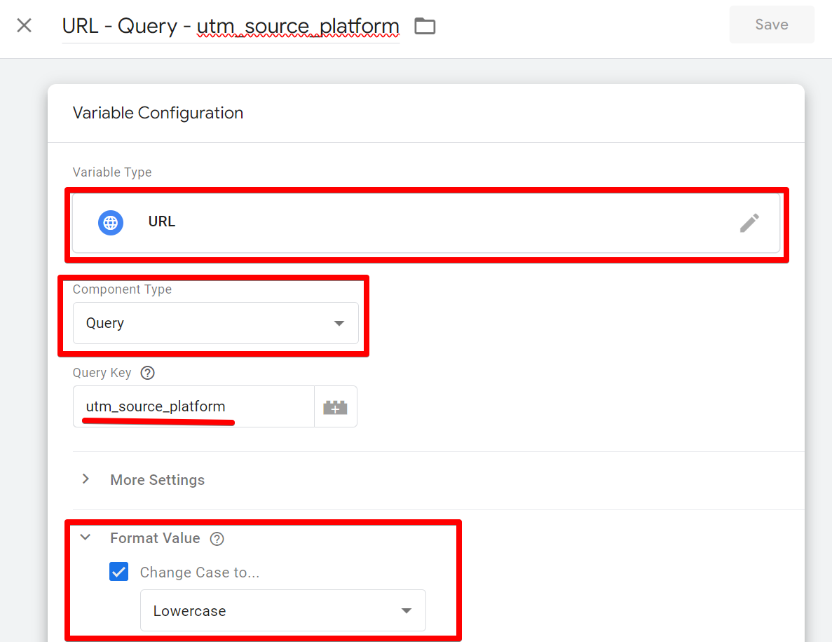Click the Save button
This screenshot has height=644, width=832.
pyautogui.click(x=771, y=24)
